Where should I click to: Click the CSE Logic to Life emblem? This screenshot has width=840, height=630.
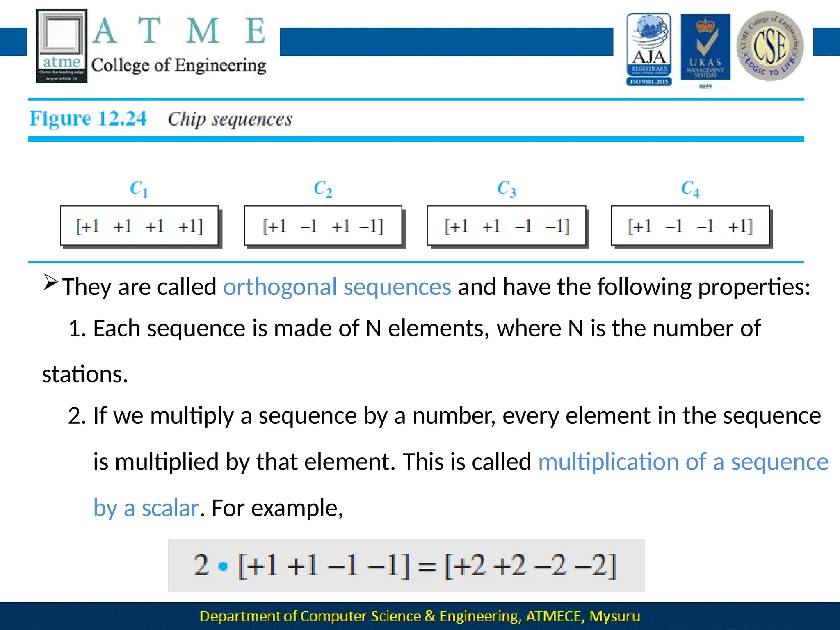770,46
